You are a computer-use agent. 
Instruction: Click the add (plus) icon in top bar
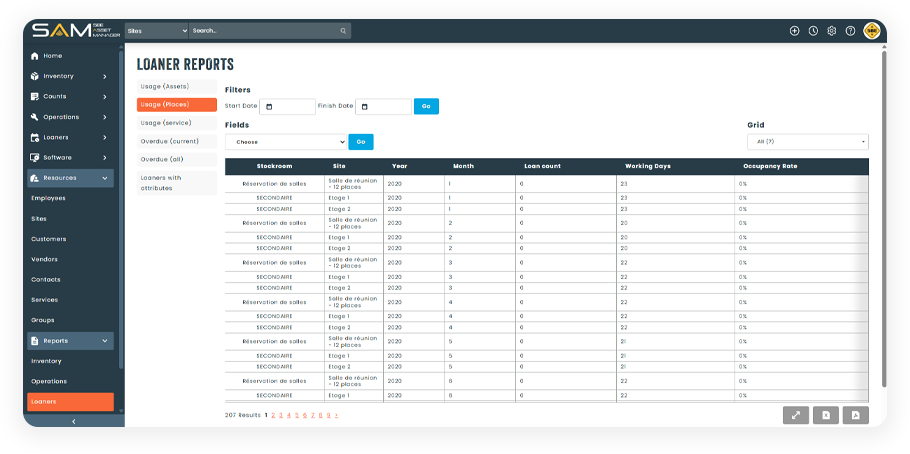(794, 31)
